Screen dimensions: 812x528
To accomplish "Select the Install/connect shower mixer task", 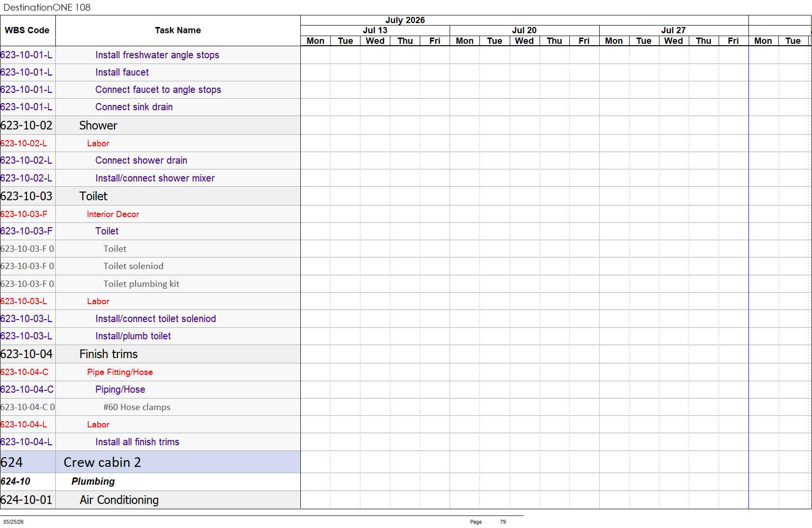I will click(x=155, y=178).
